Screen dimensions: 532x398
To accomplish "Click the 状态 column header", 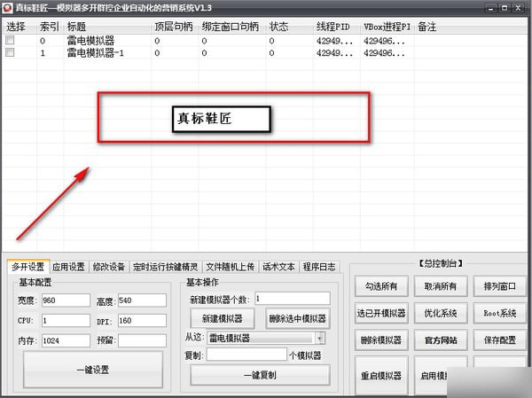I will pos(289,27).
